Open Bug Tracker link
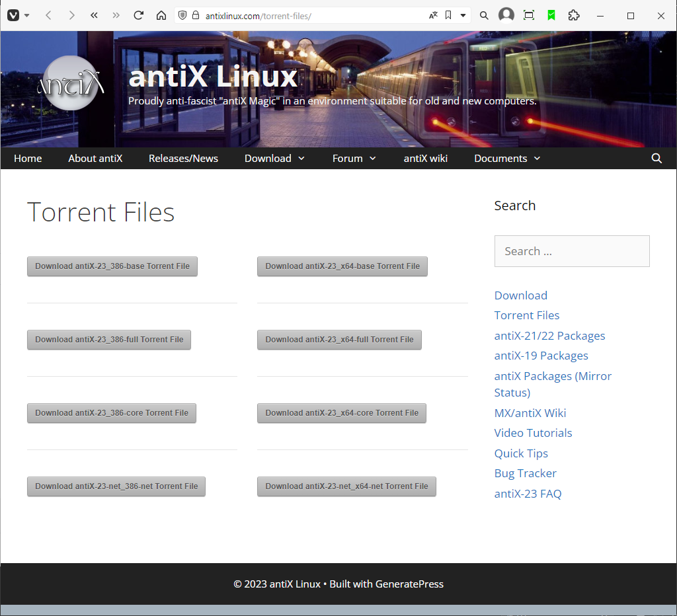 click(525, 473)
